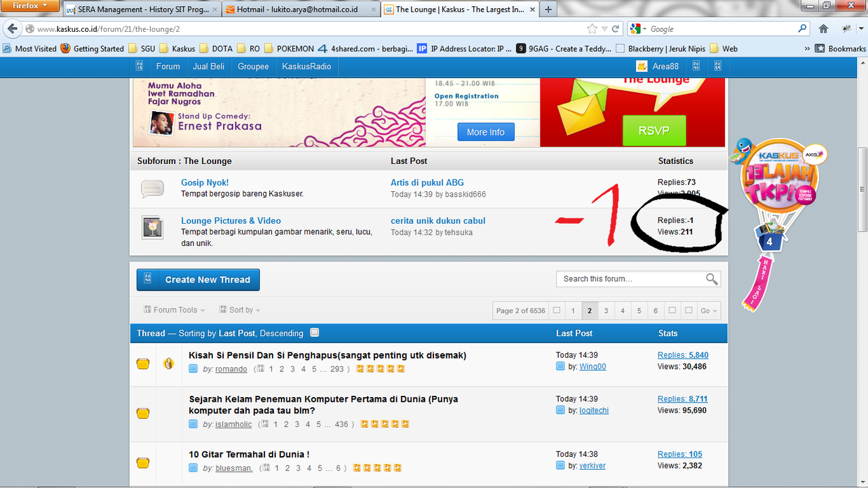Viewport: 868px width, 488px height.
Task: Open the Firefox application menu
Action: [x=30, y=6]
